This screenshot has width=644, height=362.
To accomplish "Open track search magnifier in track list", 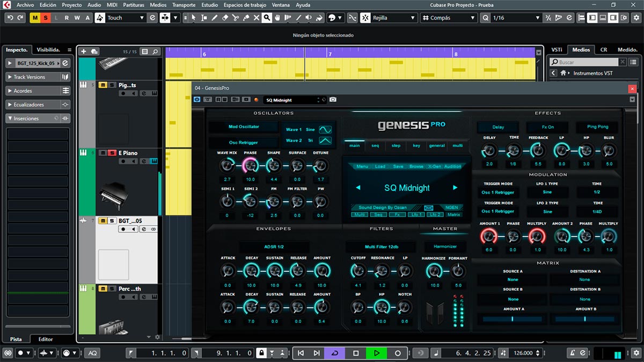I will pos(155,51).
